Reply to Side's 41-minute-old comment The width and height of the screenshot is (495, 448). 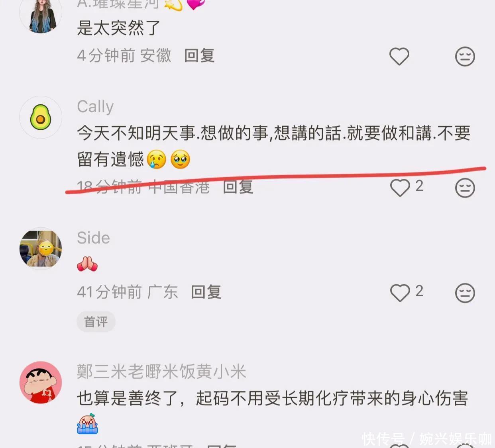tap(206, 292)
